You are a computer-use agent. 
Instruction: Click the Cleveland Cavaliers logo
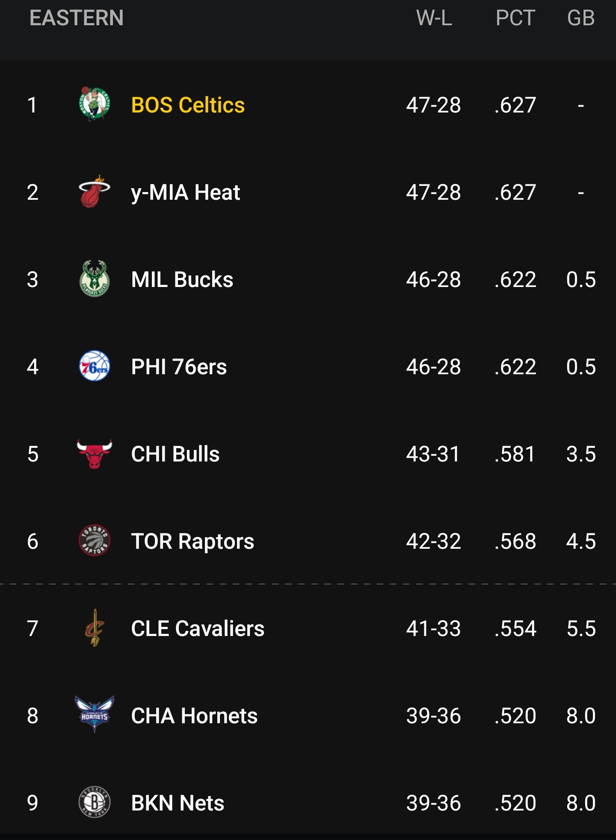95,627
